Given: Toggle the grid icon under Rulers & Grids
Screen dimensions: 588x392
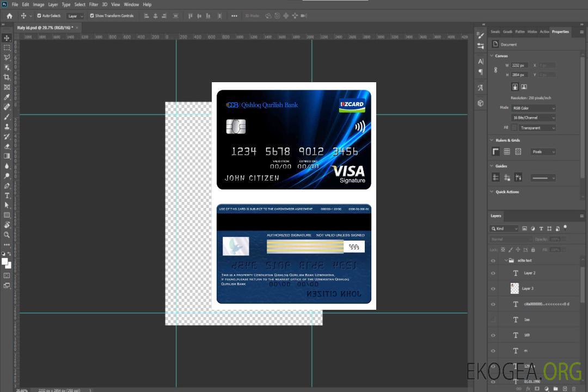Looking at the screenshot, I should click(x=507, y=151).
